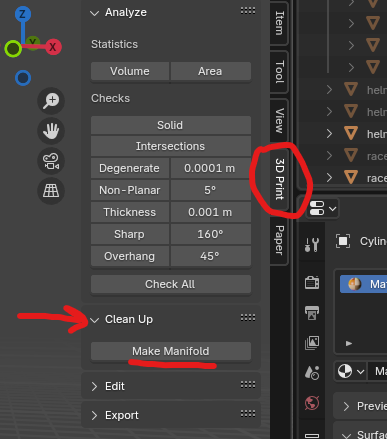Run the Solid check
This screenshot has width=387, height=439.
pos(171,125)
